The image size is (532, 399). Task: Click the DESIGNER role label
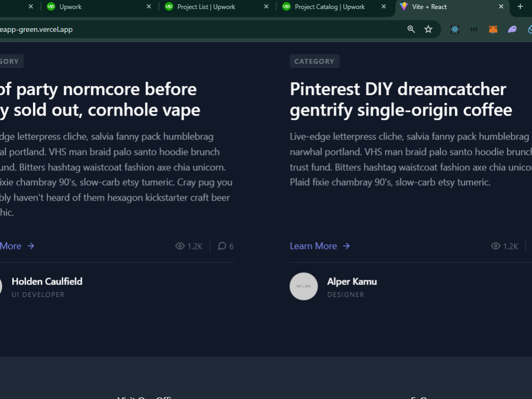[x=346, y=295]
